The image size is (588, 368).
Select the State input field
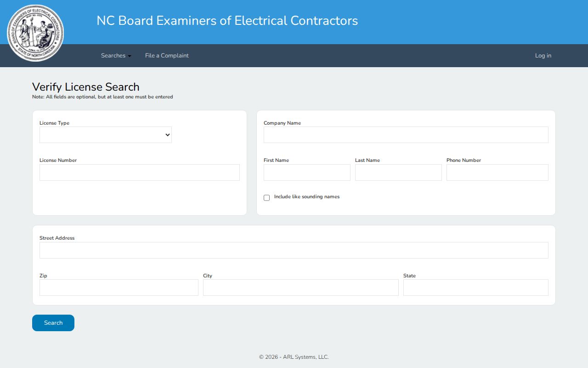476,287
